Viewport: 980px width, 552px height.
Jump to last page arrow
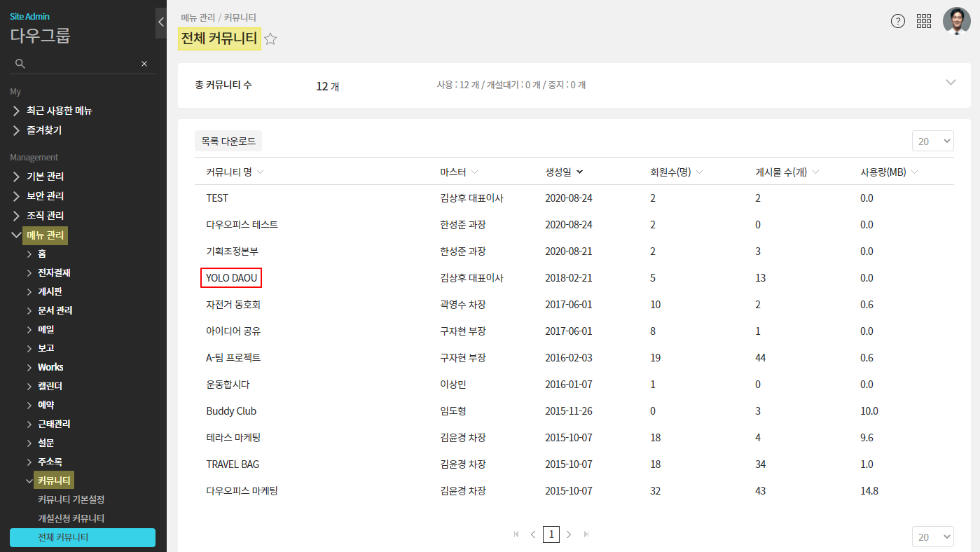pyautogui.click(x=586, y=534)
